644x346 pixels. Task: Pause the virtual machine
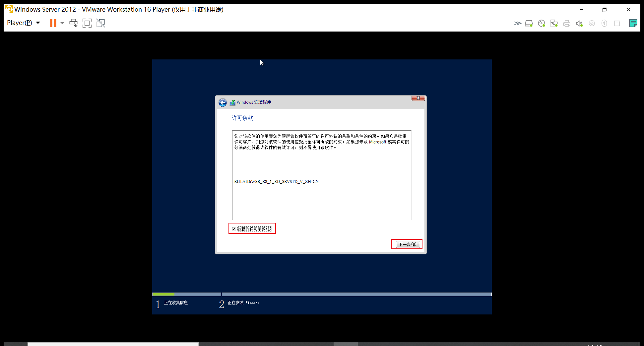point(53,23)
